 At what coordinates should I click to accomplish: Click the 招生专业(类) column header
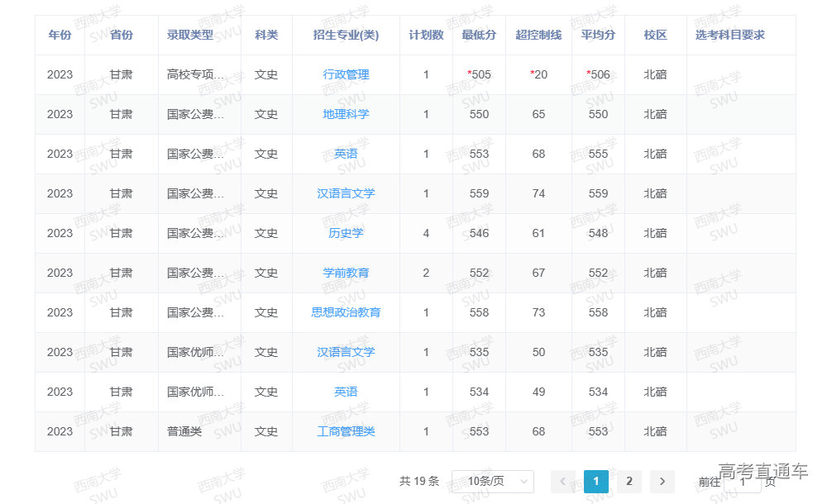[x=346, y=35]
